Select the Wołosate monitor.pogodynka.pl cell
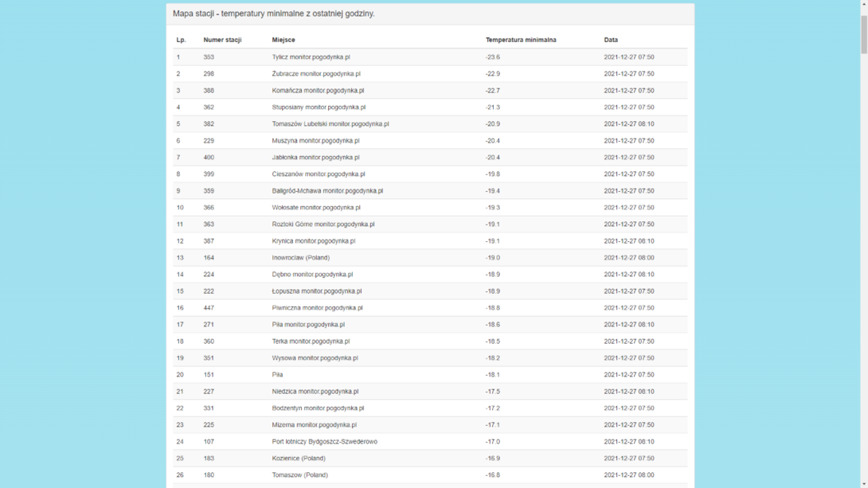868x488 pixels. 316,208
